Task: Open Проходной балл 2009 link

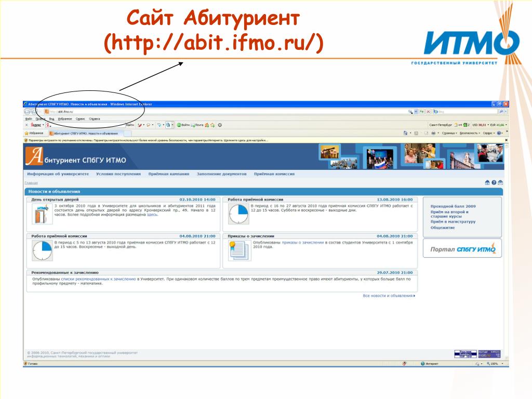Action: (453, 206)
